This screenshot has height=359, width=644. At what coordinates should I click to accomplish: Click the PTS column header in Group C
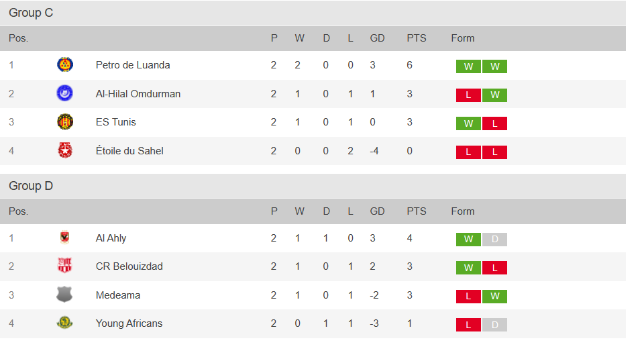point(416,38)
